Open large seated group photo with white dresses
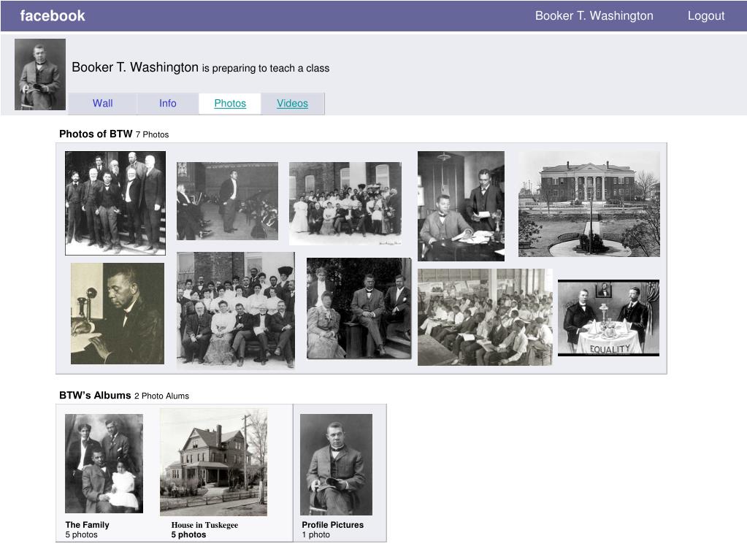This screenshot has height=560, width=747. tap(236, 310)
